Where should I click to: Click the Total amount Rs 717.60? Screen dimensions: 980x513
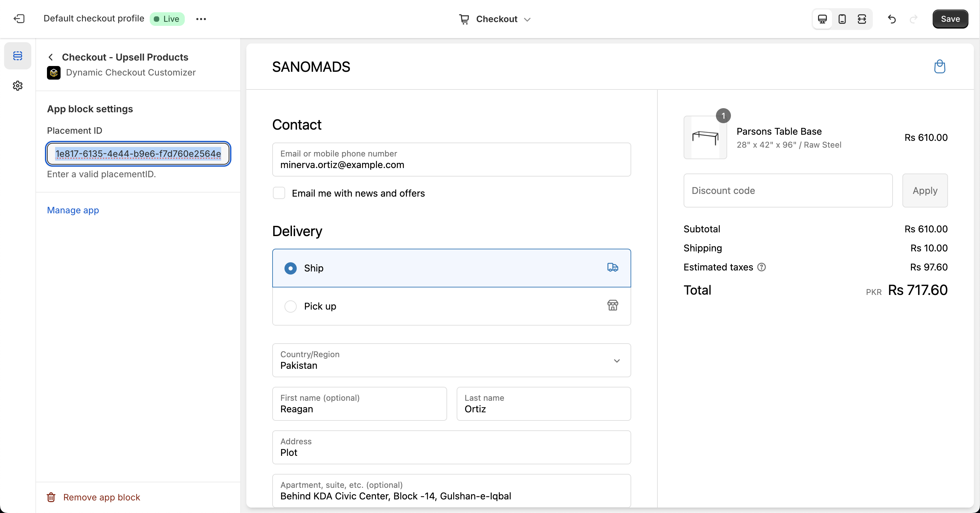click(x=918, y=290)
